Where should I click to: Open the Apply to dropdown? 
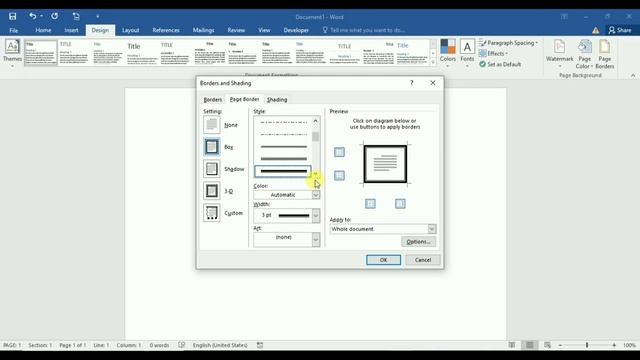click(383, 229)
